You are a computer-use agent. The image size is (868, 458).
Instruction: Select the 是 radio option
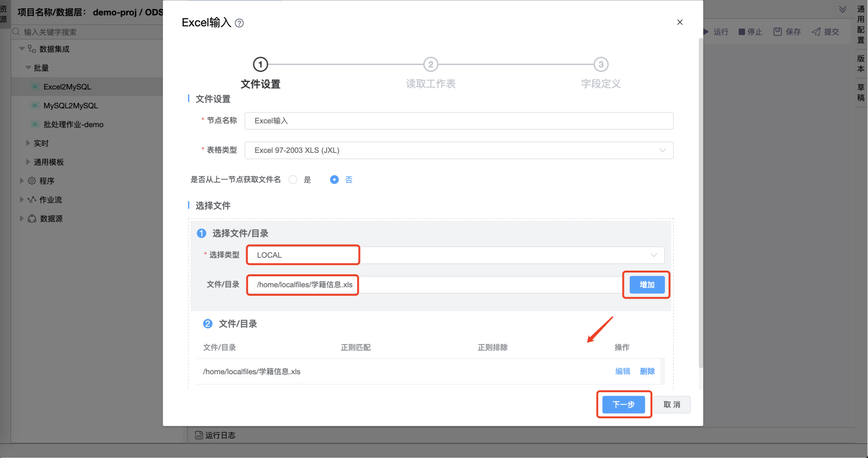pyautogui.click(x=293, y=180)
